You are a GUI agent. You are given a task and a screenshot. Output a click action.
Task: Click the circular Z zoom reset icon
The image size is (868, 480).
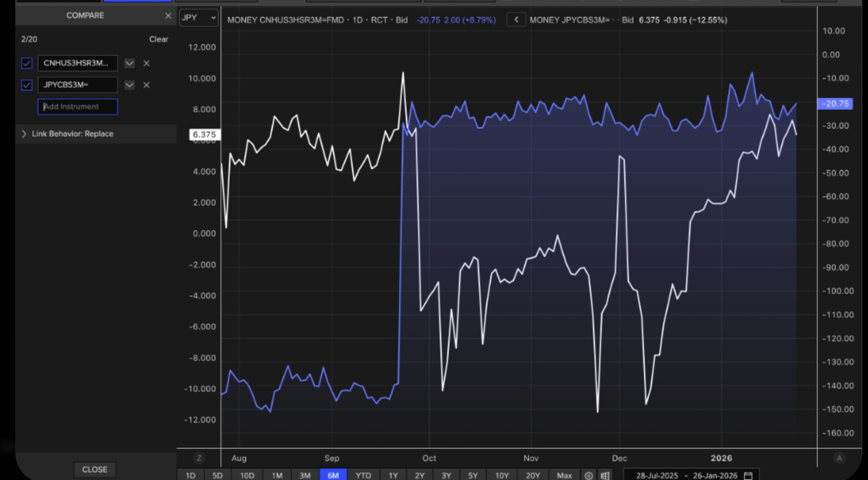coord(199,458)
